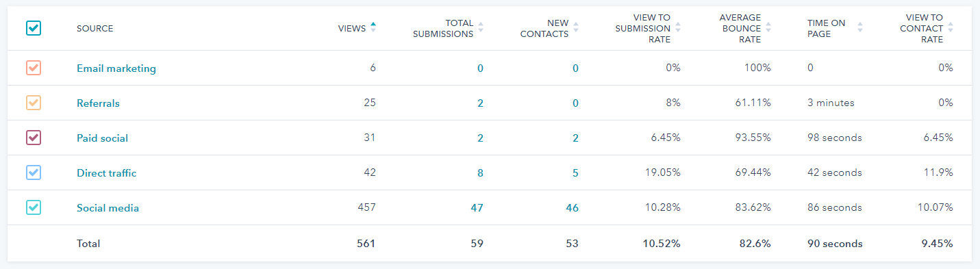Uncheck the Paid social row checkbox

(34, 138)
